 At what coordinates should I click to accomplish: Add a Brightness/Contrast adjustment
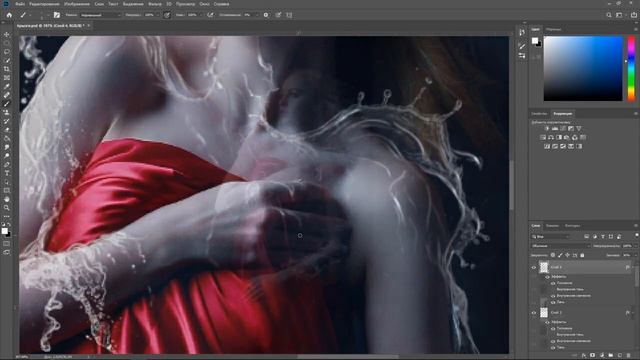[x=547, y=129]
